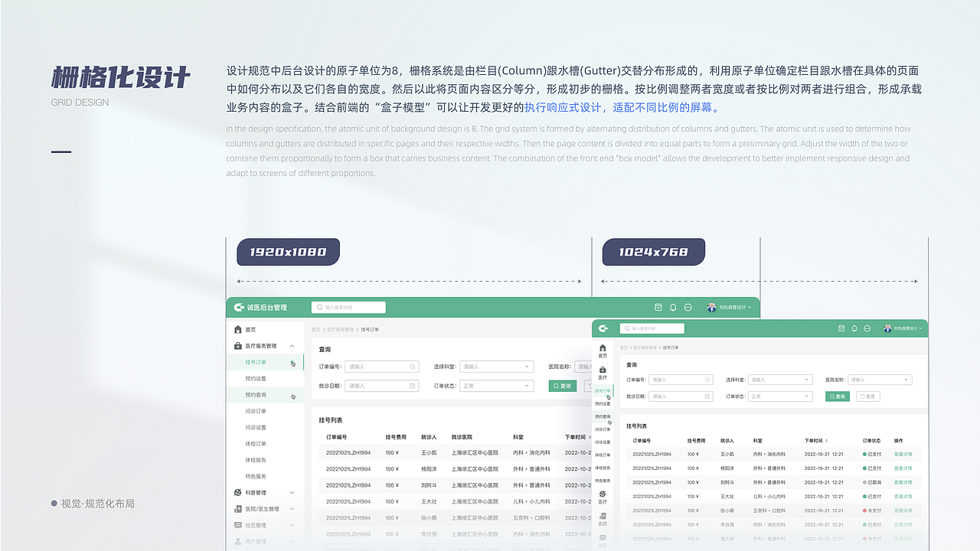Click the calendar icon in 就诊日期 field, wide mockup
The image size is (980, 551).
(412, 386)
